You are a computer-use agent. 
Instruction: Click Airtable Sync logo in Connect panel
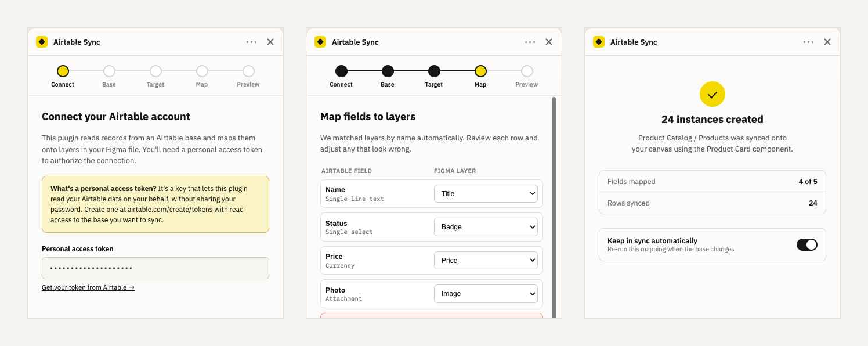coord(42,42)
